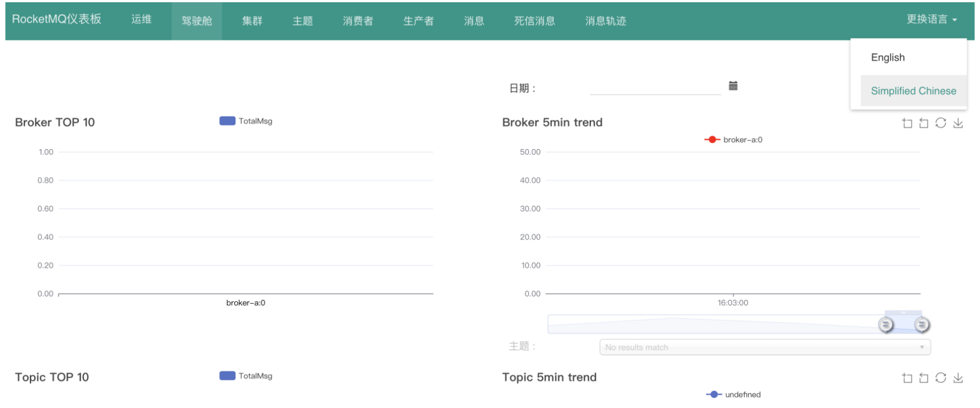The width and height of the screenshot is (980, 408).
Task: Select English language option
Action: 888,57
